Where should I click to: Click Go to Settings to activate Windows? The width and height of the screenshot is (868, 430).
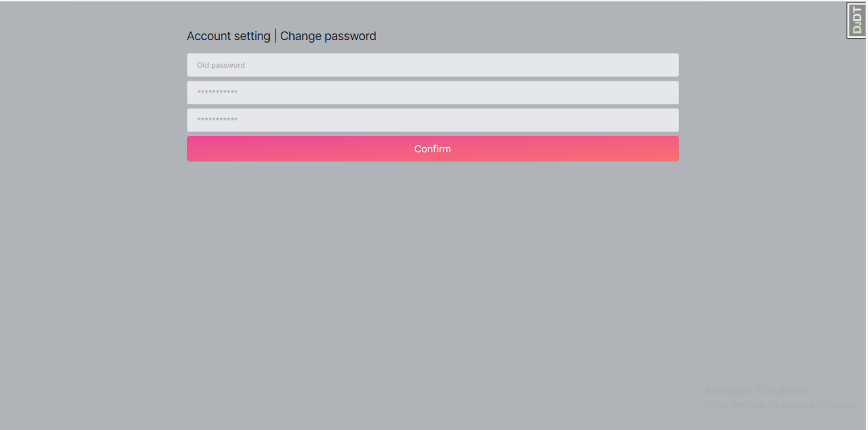point(779,405)
